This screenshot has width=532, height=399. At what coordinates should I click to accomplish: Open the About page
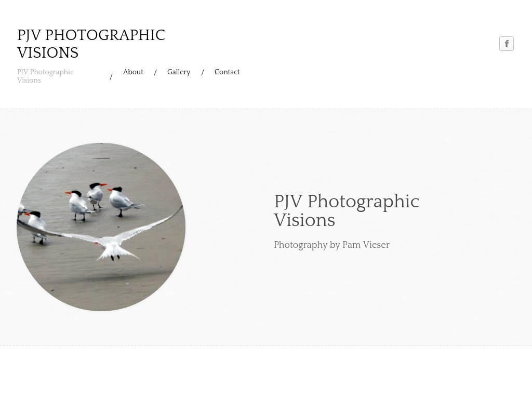133,72
